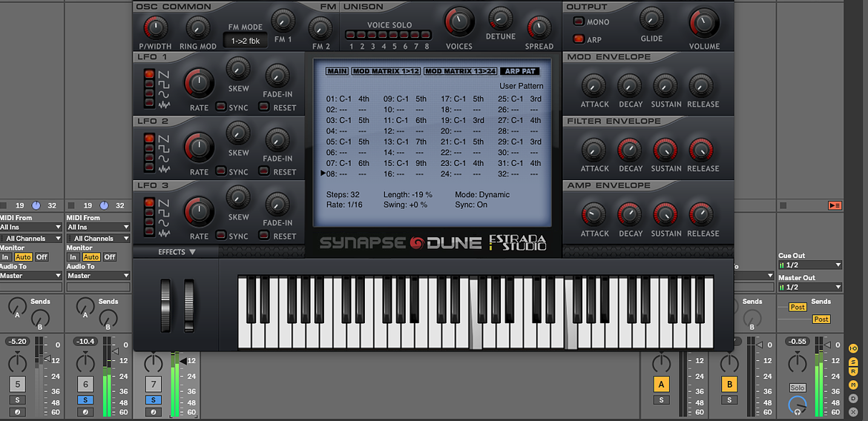This screenshot has height=421, width=868.
Task: Click the Crossfader show/hide X icon
Action: point(854,411)
